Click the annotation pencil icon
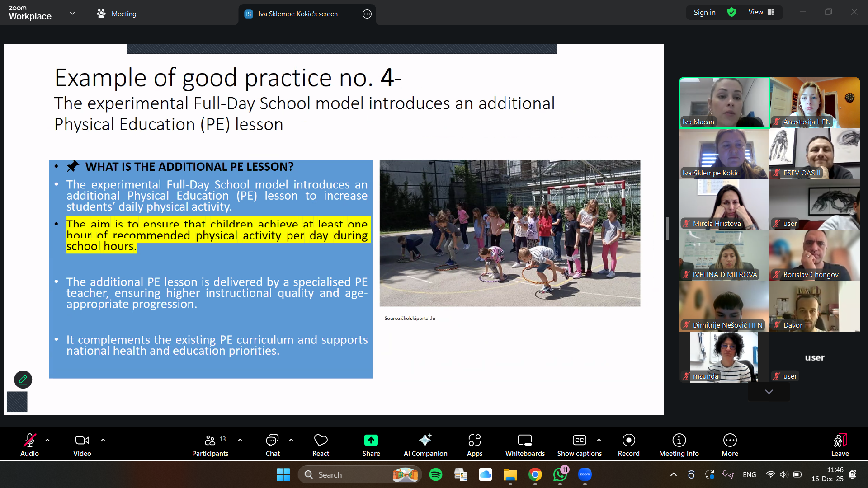The width and height of the screenshot is (868, 488). [23, 380]
